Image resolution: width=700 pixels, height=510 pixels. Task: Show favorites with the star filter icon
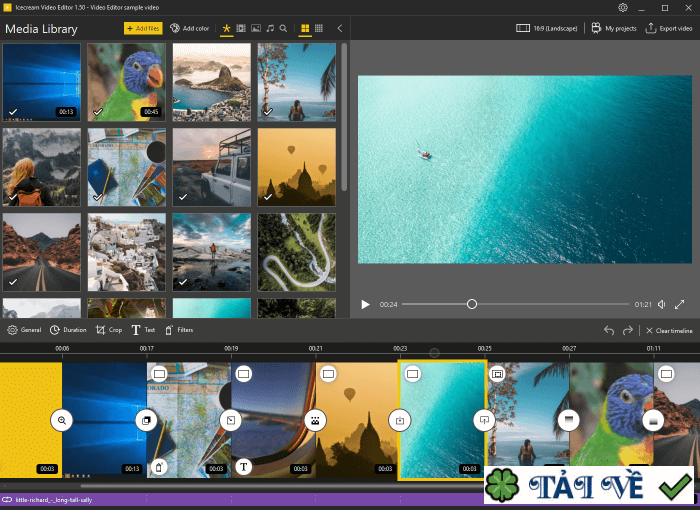click(x=227, y=28)
